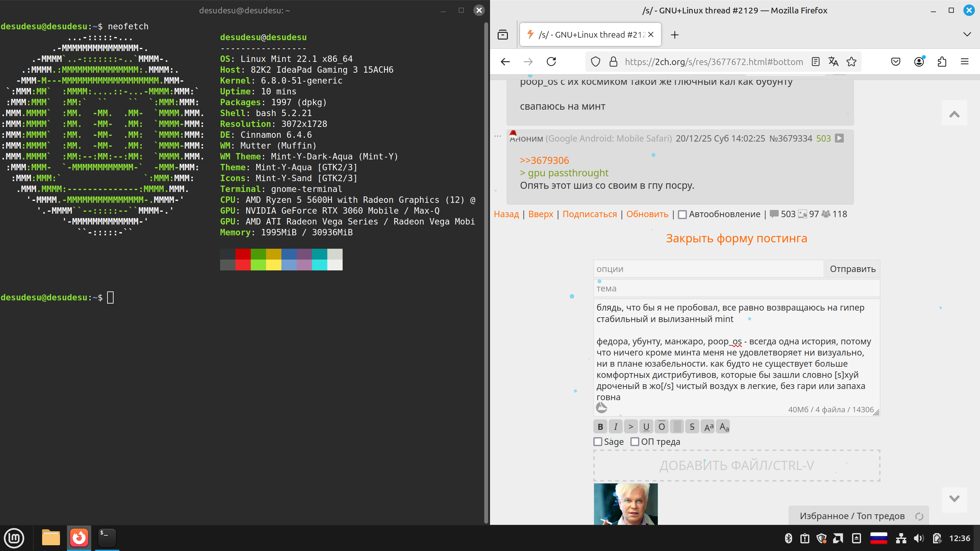Viewport: 980px width, 551px height.
Task: Click the scroll-to-bottom chevron button
Action: [x=954, y=499]
